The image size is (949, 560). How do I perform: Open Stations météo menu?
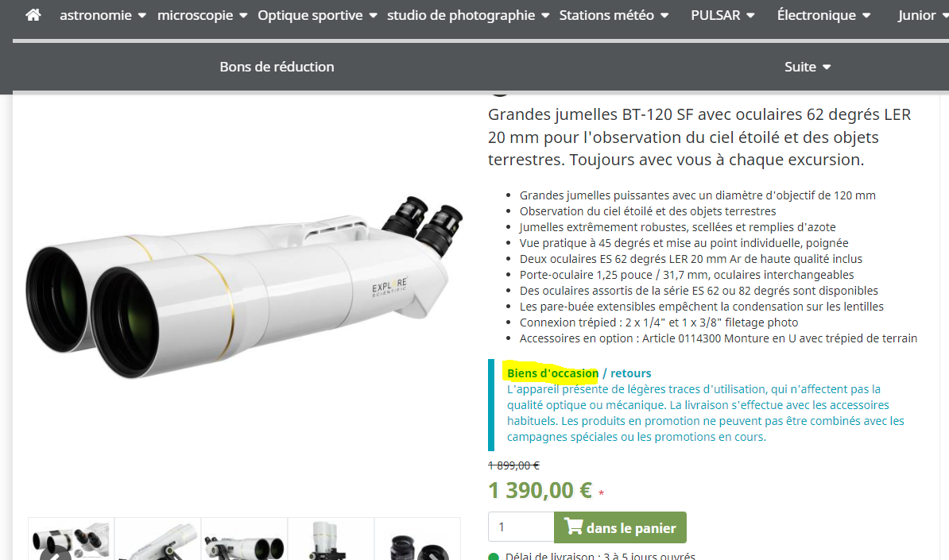click(614, 15)
